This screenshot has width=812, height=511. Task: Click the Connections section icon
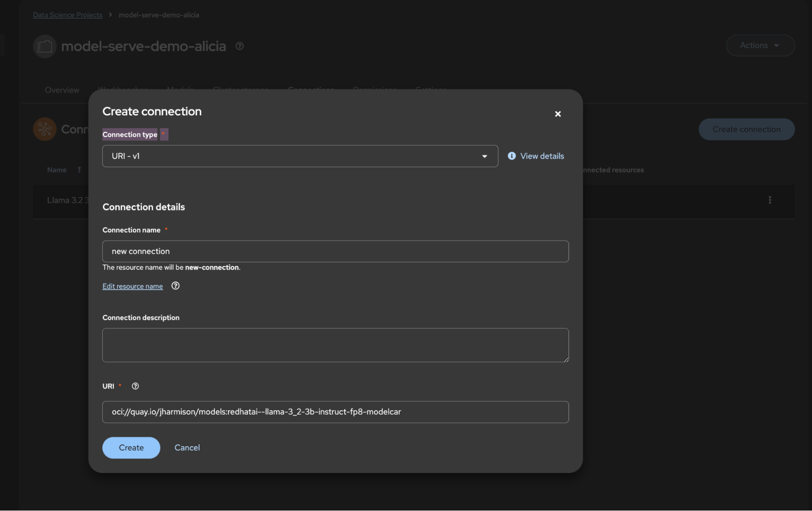[x=45, y=129]
